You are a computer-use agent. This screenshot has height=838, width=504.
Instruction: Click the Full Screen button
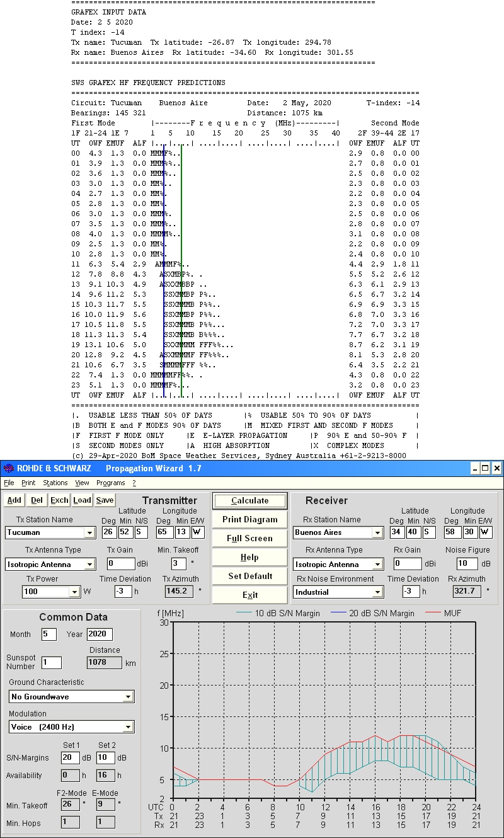tap(249, 539)
